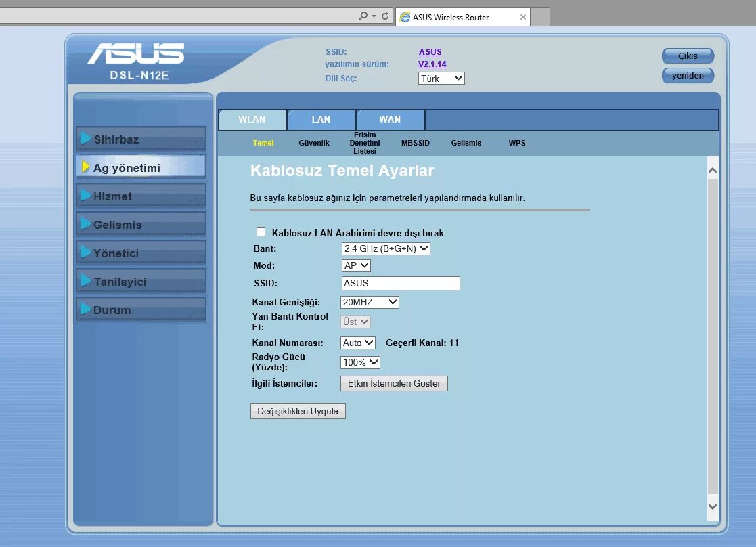Click the Etkin İstemcileri Göster button
Viewport: 756px width, 547px height.
pos(394,383)
